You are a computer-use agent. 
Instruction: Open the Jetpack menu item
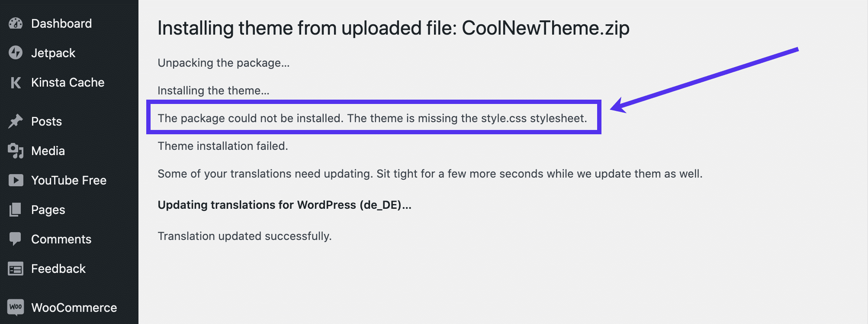53,53
